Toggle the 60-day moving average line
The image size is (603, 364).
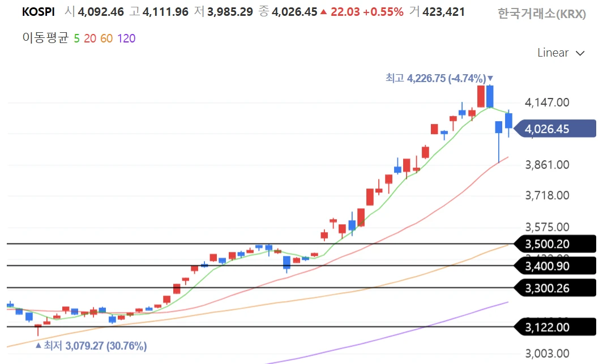pyautogui.click(x=106, y=38)
